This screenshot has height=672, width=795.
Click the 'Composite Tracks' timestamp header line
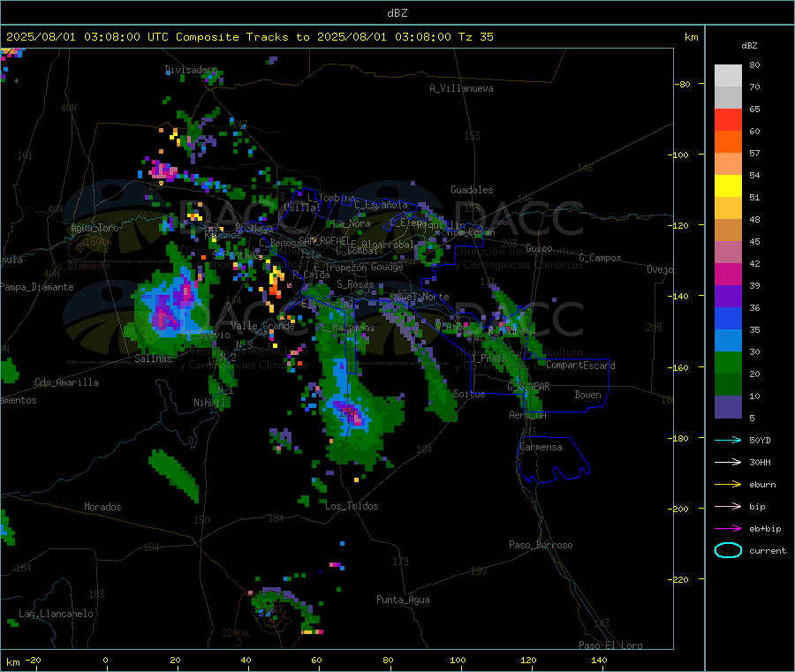[249, 37]
